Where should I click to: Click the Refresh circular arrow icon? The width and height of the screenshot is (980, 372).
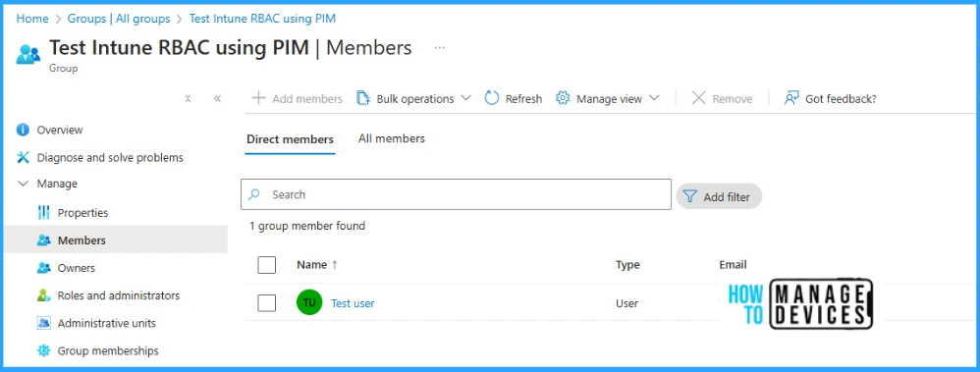coord(492,98)
